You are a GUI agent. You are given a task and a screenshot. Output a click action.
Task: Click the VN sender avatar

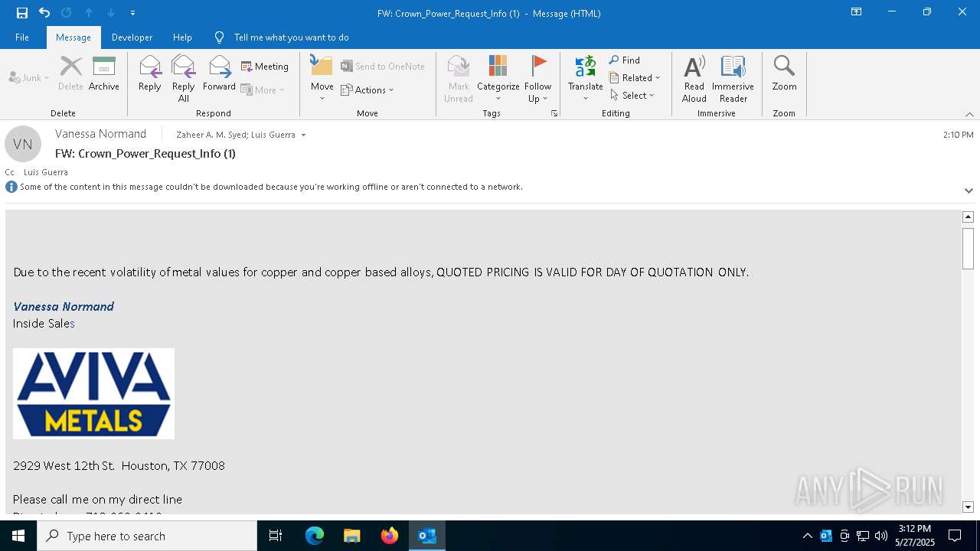[x=23, y=144]
